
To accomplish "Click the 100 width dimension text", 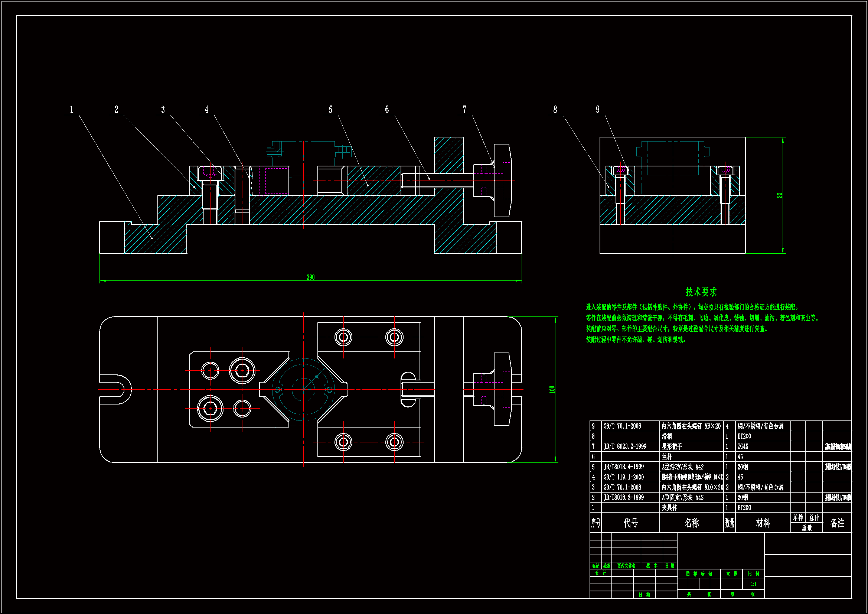I will [x=552, y=389].
